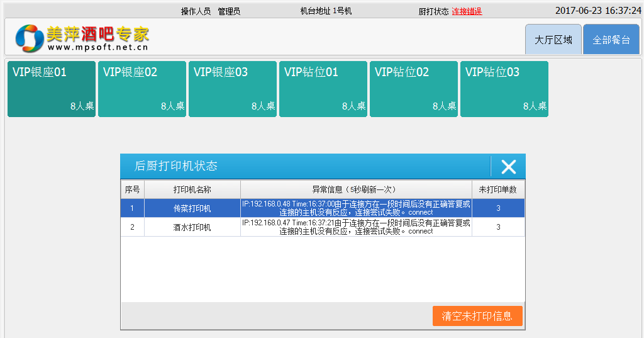Screen dimensions: 644x338
Task: Close the 后厨打印机状态 dialog
Action: [508, 166]
